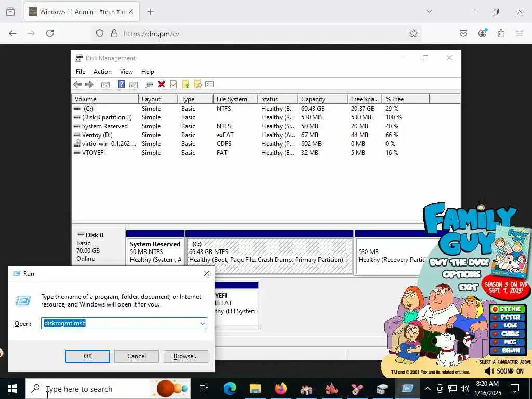532x399 pixels.
Task: Open browser Extensions puzzle icon
Action: [x=501, y=33]
